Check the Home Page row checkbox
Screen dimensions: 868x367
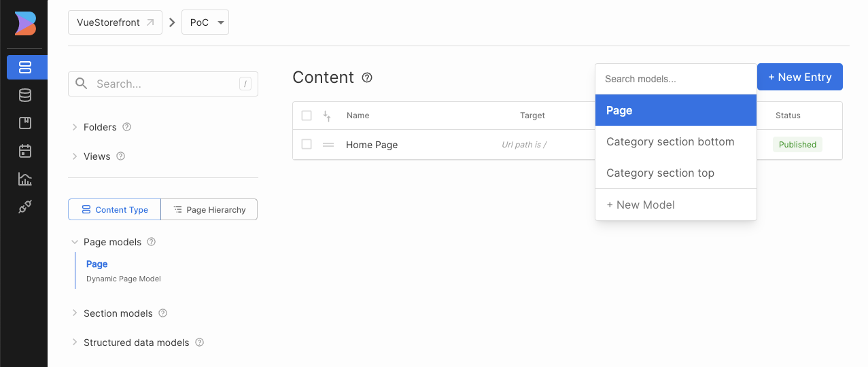click(307, 145)
